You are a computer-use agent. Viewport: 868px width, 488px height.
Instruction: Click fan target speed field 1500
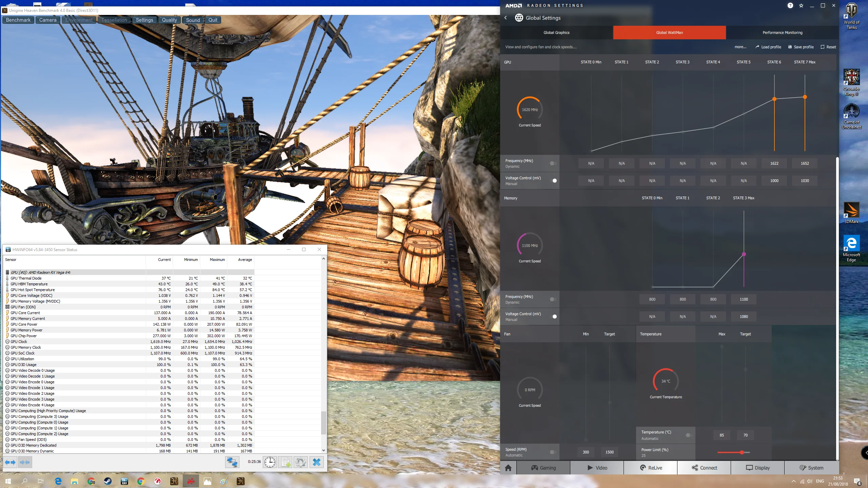pyautogui.click(x=610, y=452)
